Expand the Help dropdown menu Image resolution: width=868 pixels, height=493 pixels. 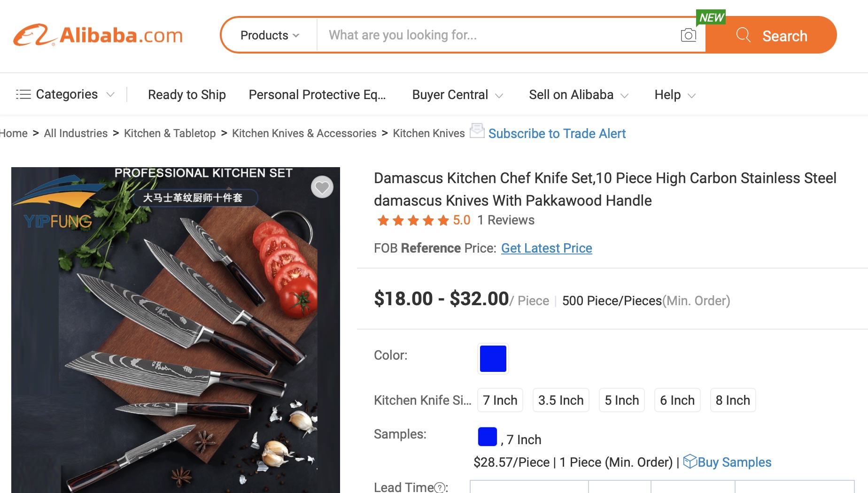[674, 95]
